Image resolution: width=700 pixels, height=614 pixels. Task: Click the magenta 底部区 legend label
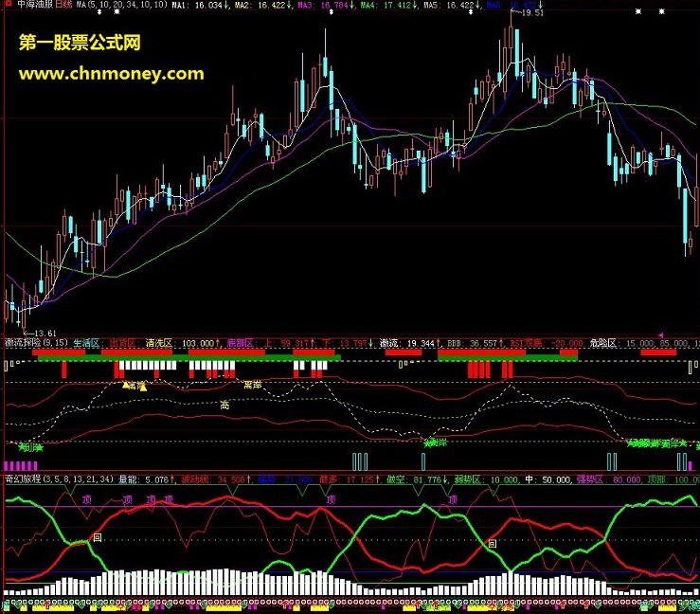pos(241,343)
